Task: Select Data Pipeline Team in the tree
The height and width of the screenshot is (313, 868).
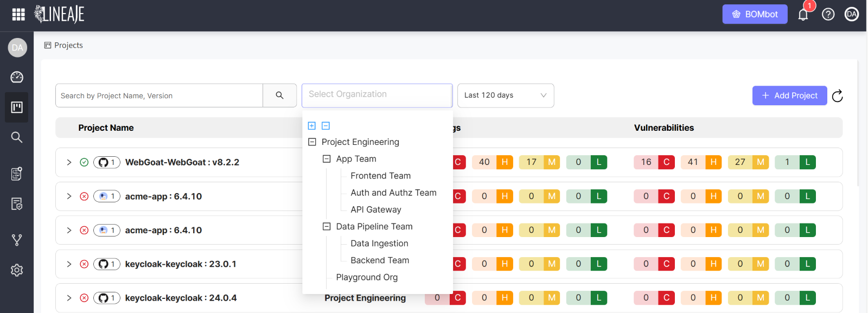Action: pyautogui.click(x=374, y=227)
